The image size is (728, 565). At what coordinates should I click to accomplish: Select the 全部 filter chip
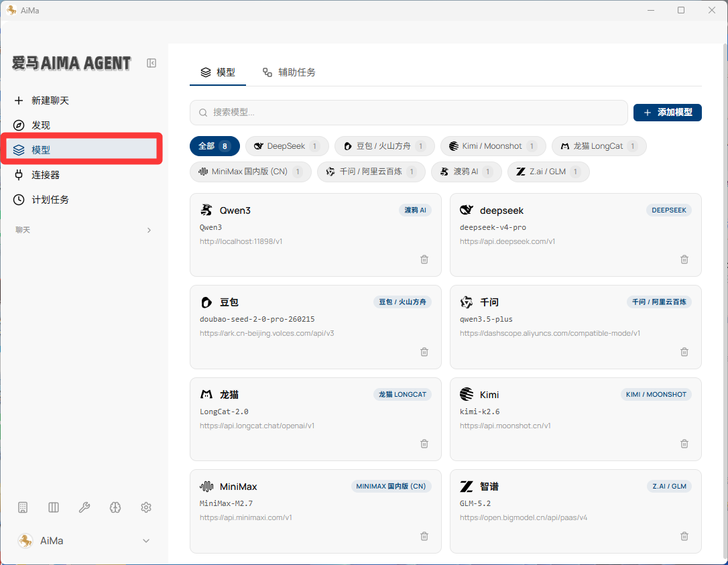(x=215, y=146)
